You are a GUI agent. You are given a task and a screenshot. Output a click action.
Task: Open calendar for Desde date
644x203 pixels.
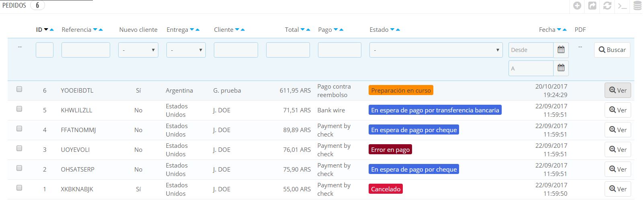tap(561, 50)
